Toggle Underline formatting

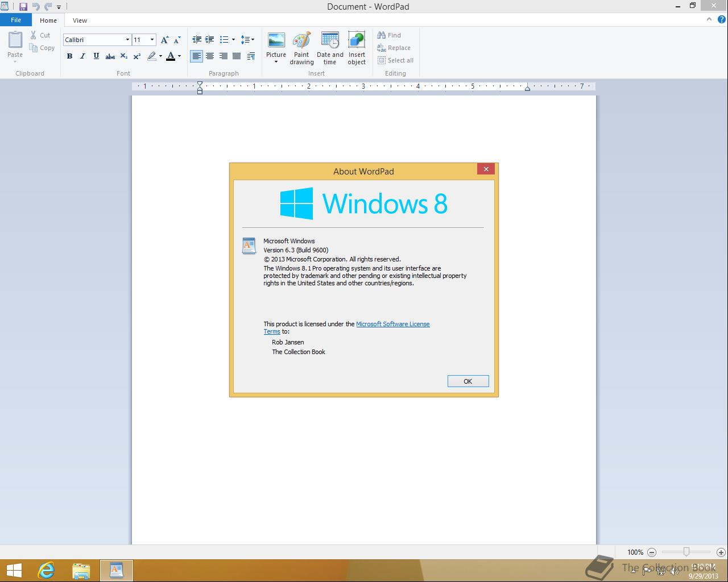[96, 56]
